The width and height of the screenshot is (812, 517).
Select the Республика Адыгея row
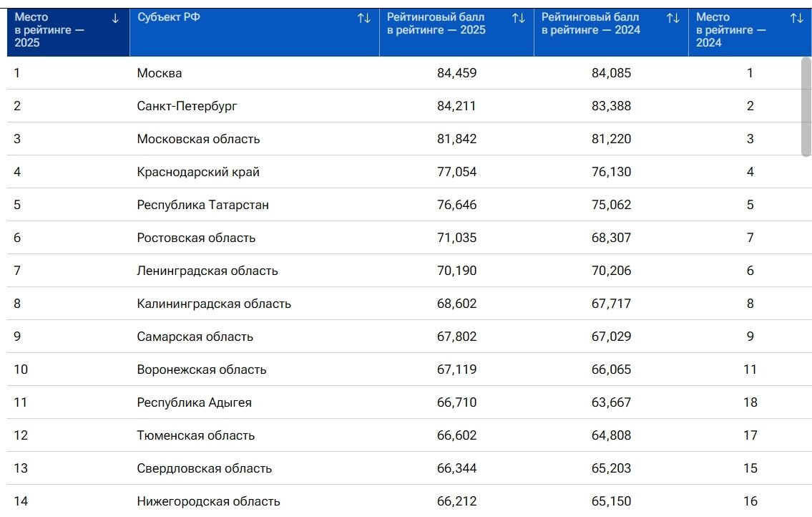click(x=194, y=402)
